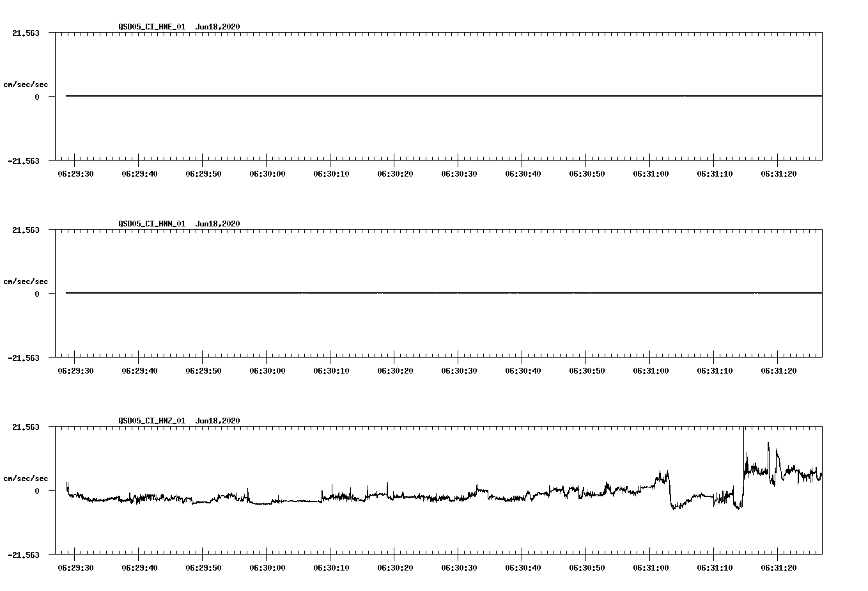Click the 06:31:10 time label on the HNZ chart
This screenshot has height=591, width=868.
tap(715, 567)
